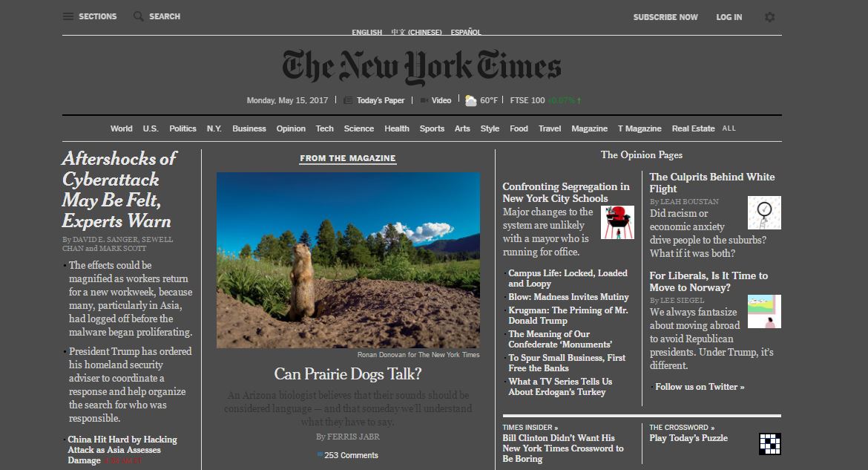Expand the ALL sections list

click(729, 128)
